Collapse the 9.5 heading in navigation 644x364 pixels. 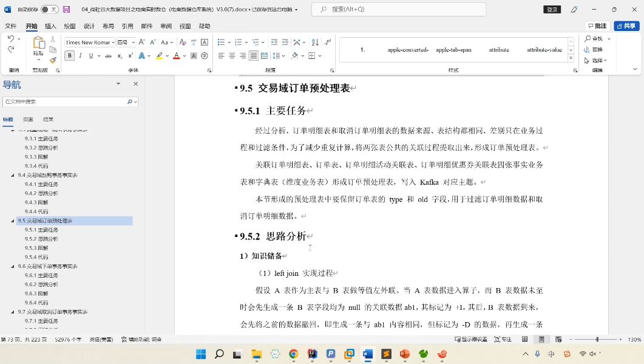click(12, 221)
